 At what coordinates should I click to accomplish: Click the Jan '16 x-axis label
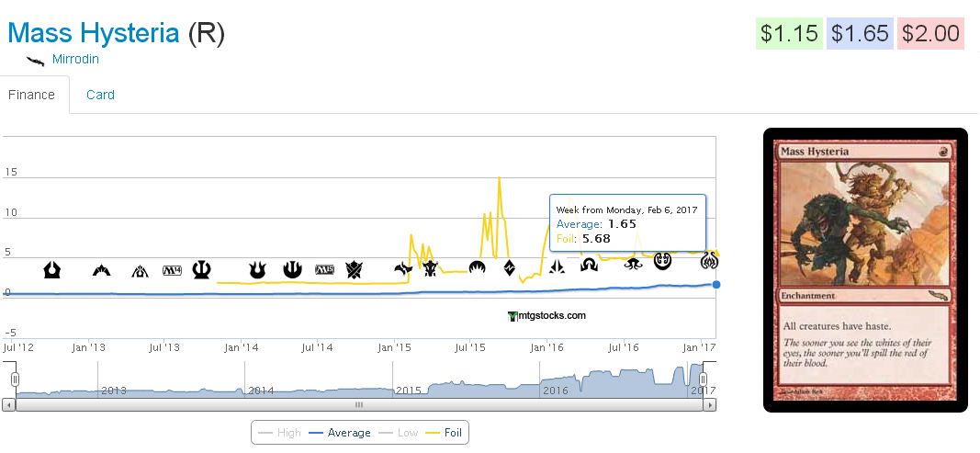coord(546,347)
